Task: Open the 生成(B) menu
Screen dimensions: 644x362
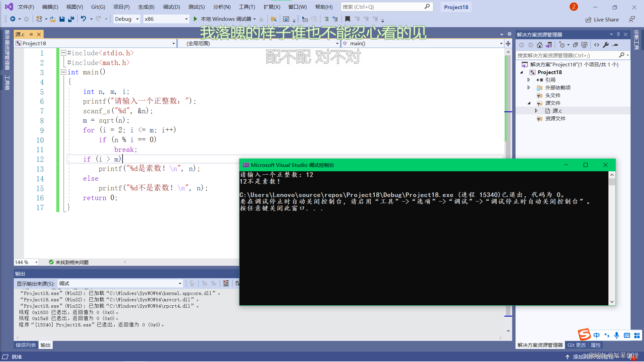Action: (146, 7)
